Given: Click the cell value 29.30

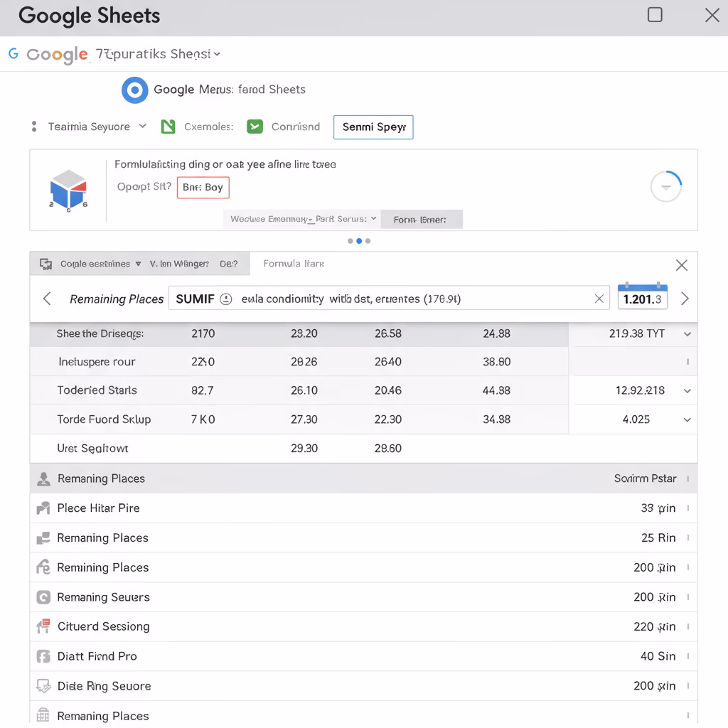Looking at the screenshot, I should click(304, 448).
